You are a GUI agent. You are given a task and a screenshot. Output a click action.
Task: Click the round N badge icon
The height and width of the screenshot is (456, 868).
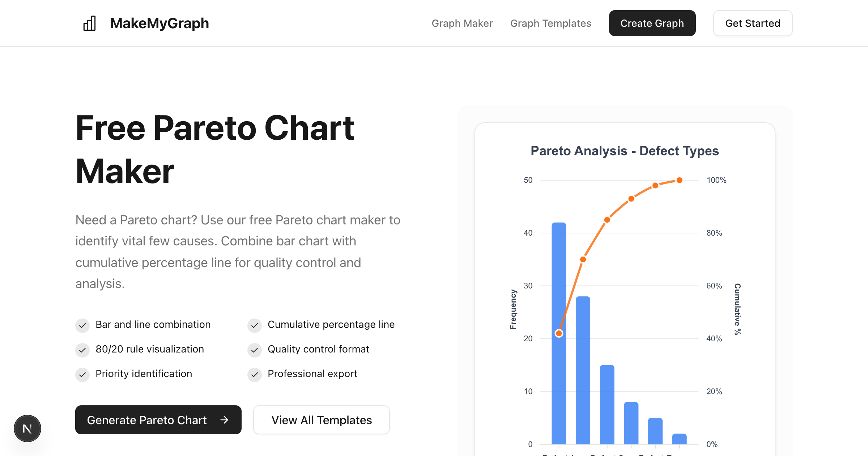[x=27, y=428]
